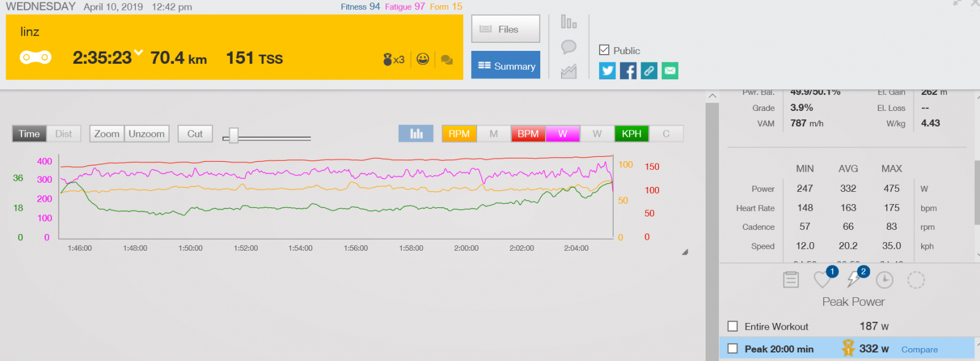This screenshot has width=980, height=361.
Task: Toggle the KPH speed channel on graph
Action: (631, 134)
